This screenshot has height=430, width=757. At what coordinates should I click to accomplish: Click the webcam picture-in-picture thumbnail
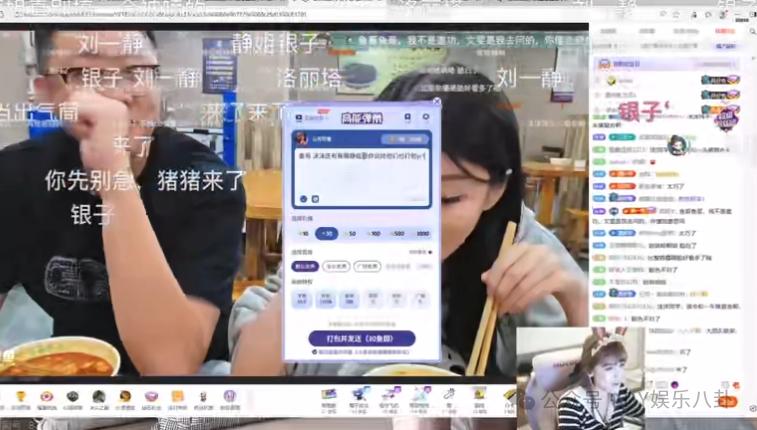tap(581, 378)
